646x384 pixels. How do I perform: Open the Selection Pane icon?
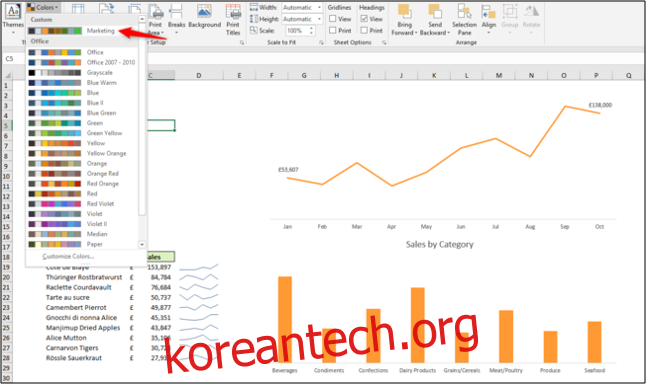coord(464,12)
